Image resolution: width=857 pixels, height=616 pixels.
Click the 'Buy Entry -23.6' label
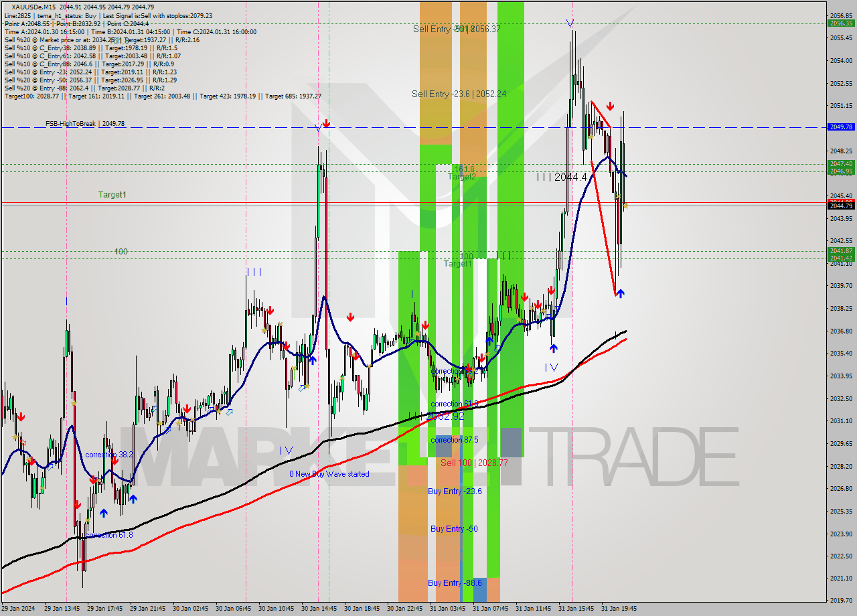(455, 491)
